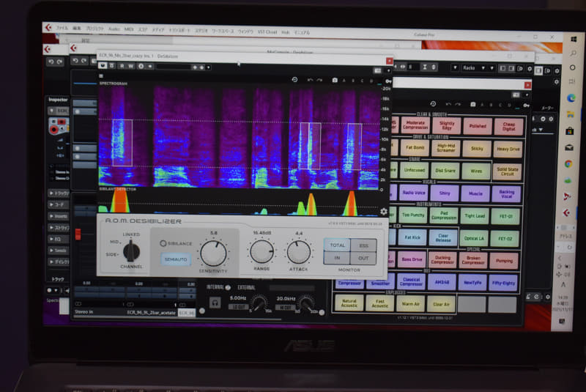This screenshot has width=586, height=392.
Task: Enable the SIBILANCE radio indicator
Action: click(x=163, y=243)
